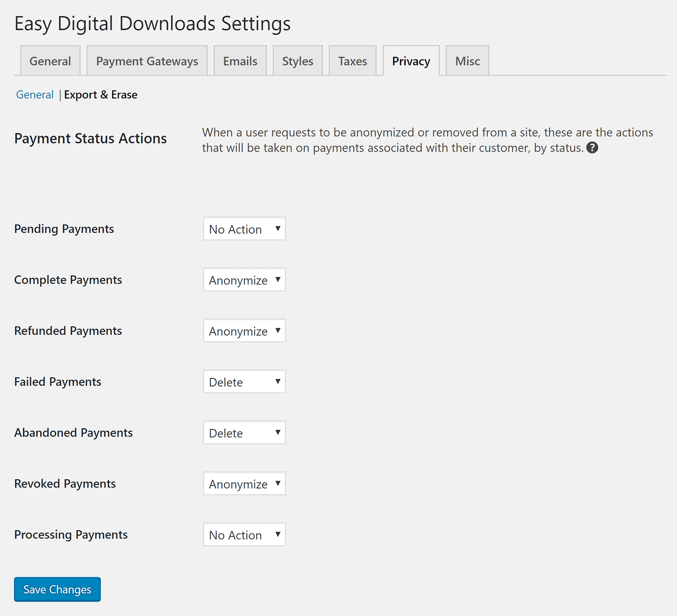Click the Payment Status Actions heading
This screenshot has height=616, width=677.
[91, 138]
